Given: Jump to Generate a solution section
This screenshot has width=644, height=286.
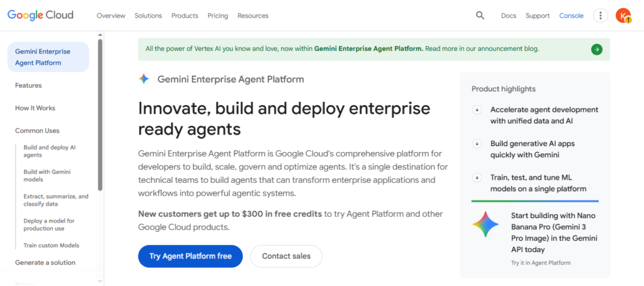Looking at the screenshot, I should [45, 263].
